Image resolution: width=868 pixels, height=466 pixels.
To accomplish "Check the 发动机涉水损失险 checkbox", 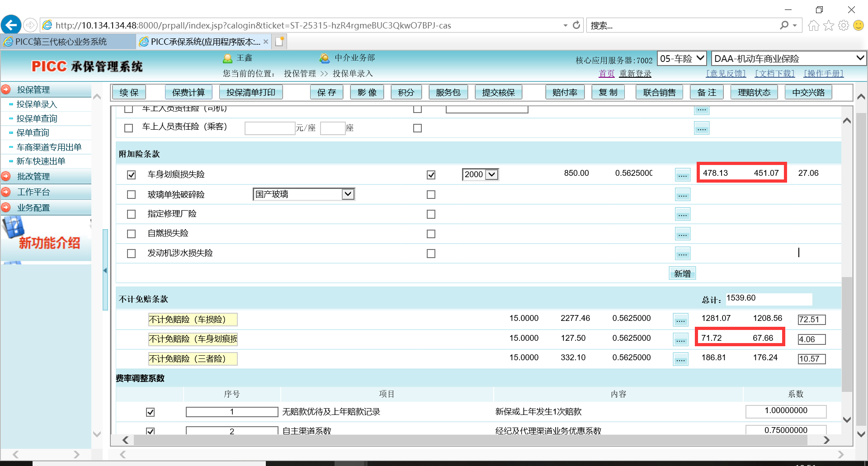I will click(x=131, y=254).
